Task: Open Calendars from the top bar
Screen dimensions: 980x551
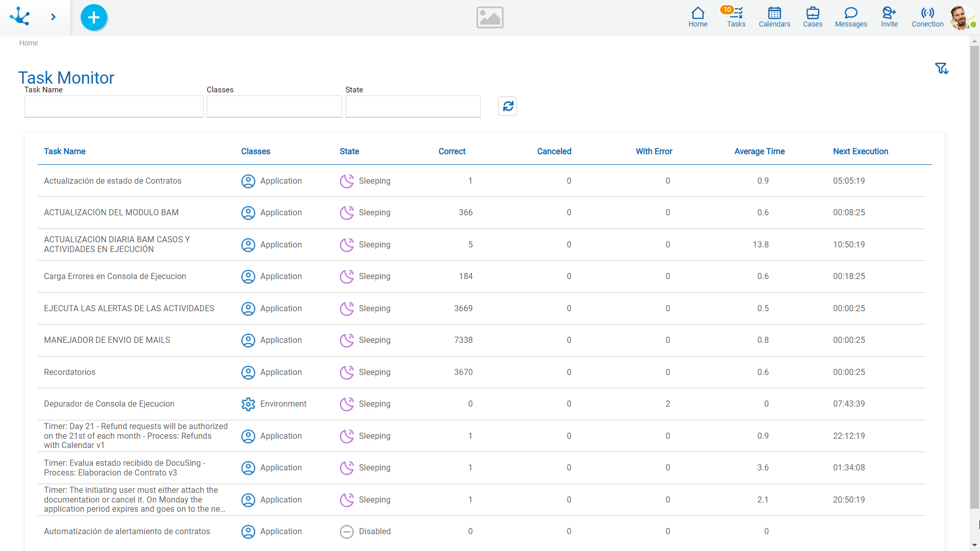Action: (x=774, y=17)
